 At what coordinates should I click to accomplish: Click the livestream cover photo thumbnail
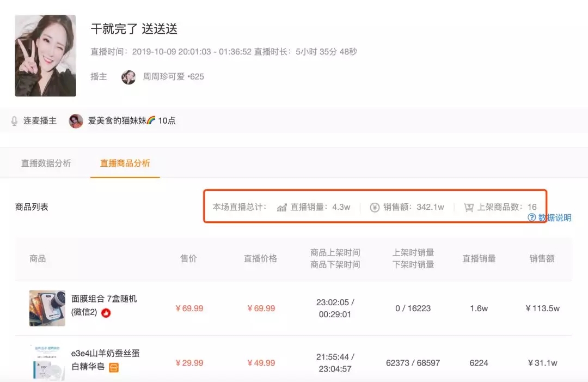[45, 56]
